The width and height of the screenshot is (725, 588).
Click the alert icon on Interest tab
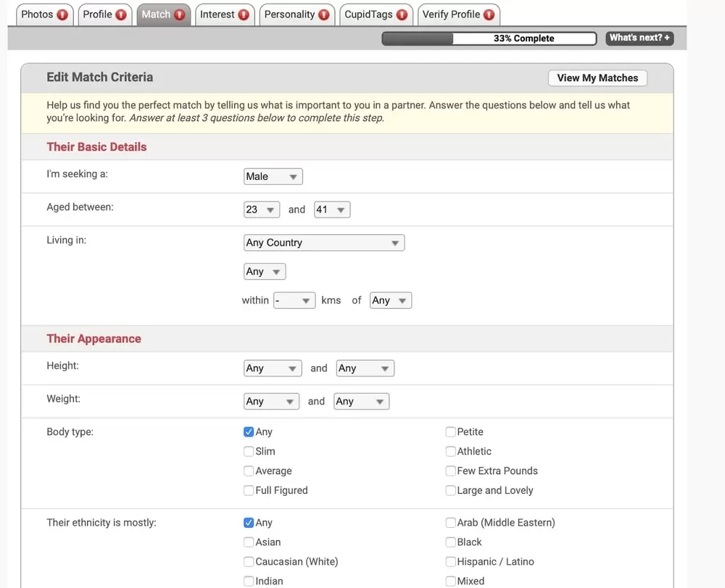pos(244,15)
